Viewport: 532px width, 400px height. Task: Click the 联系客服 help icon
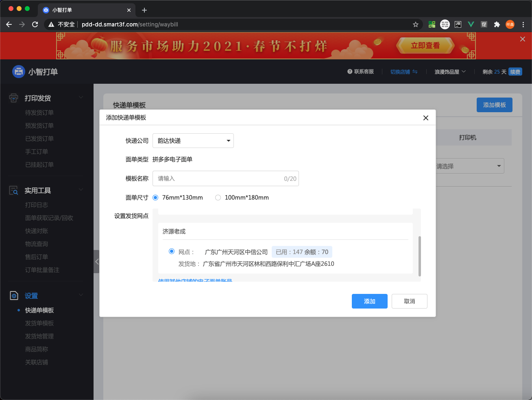[x=350, y=72]
